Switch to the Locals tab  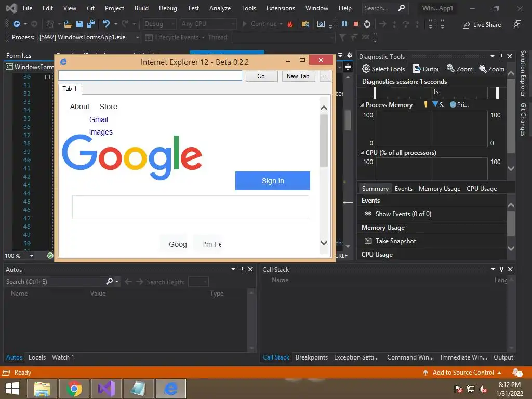(37, 357)
